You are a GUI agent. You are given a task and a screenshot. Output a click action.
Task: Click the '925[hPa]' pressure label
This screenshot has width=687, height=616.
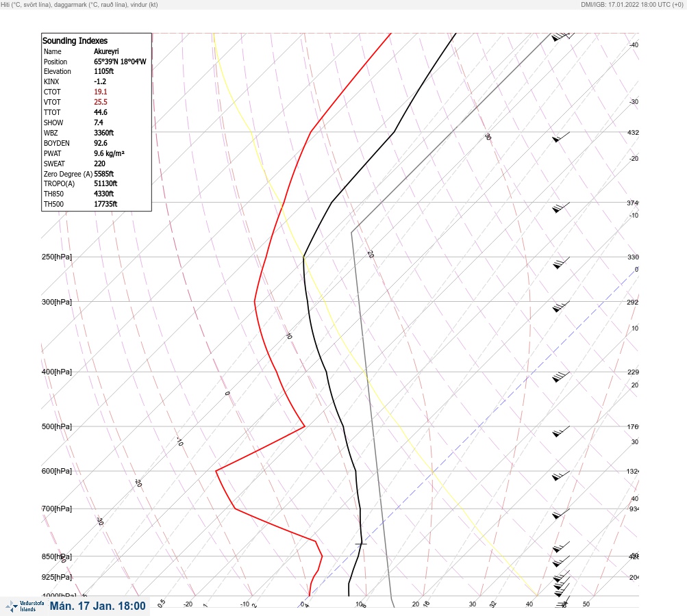pyautogui.click(x=57, y=577)
